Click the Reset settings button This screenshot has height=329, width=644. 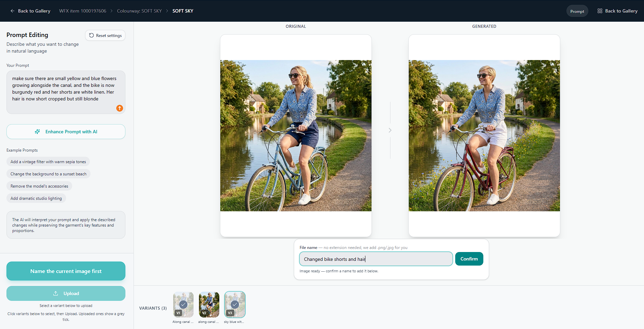(x=105, y=35)
